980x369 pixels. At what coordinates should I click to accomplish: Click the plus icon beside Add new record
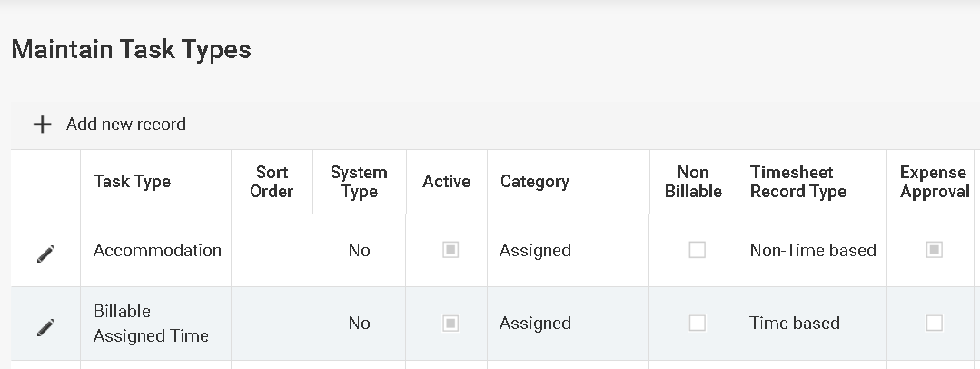(42, 125)
